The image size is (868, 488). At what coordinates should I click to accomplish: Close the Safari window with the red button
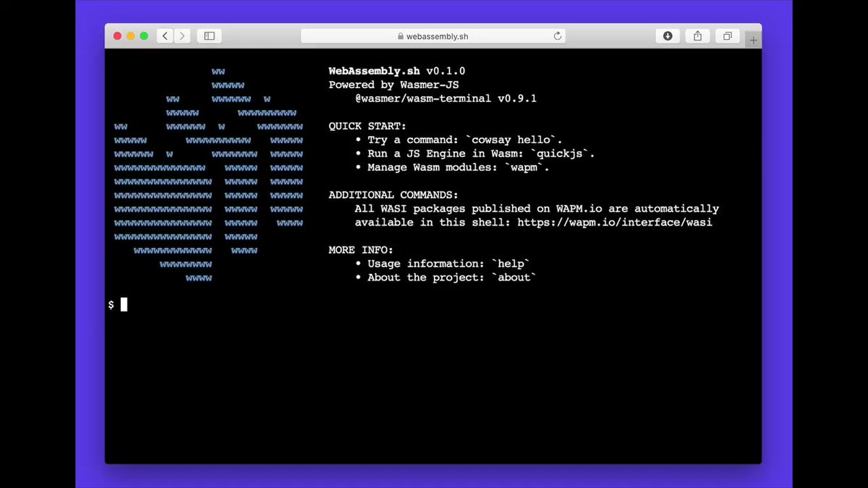coord(118,36)
